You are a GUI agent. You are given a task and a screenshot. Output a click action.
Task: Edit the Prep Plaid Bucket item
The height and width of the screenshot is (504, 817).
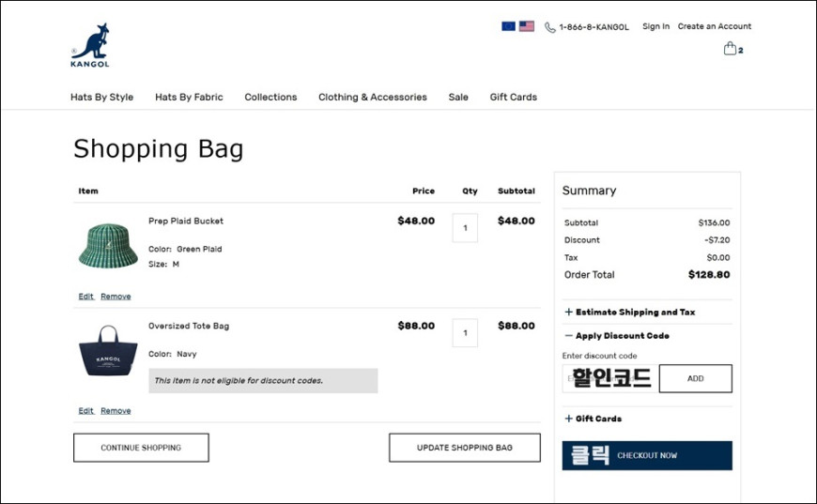click(86, 297)
